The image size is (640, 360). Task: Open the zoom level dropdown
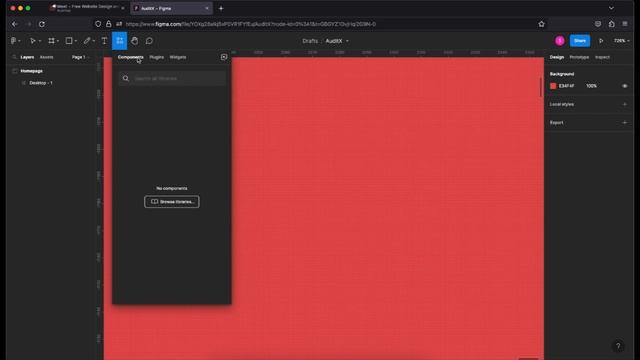[x=621, y=41]
